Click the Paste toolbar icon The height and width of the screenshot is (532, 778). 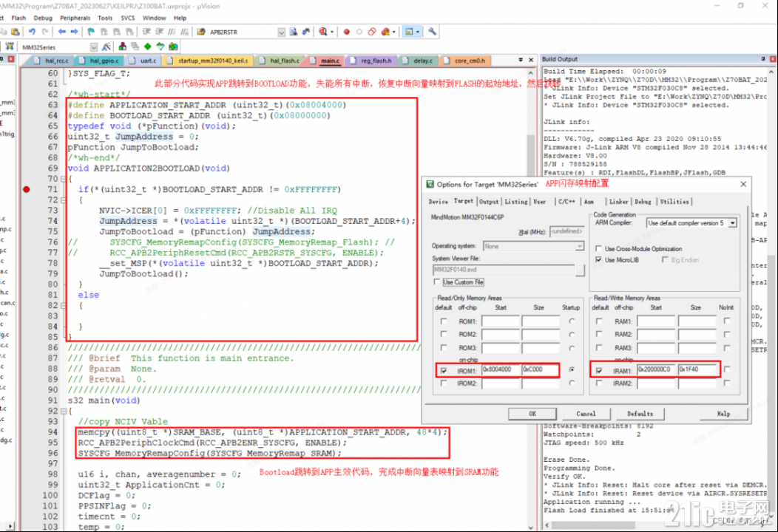click(x=16, y=32)
